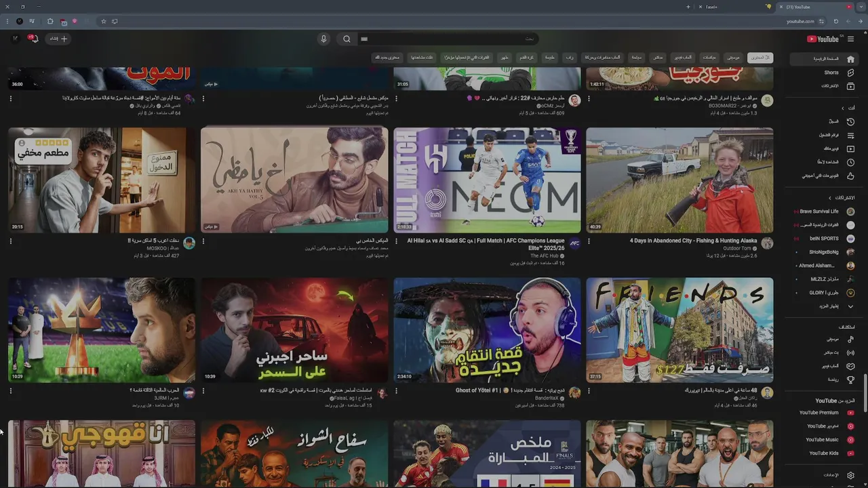Select the 'All' (كل المحتوى) category chip
868x488 pixels.
point(760,58)
